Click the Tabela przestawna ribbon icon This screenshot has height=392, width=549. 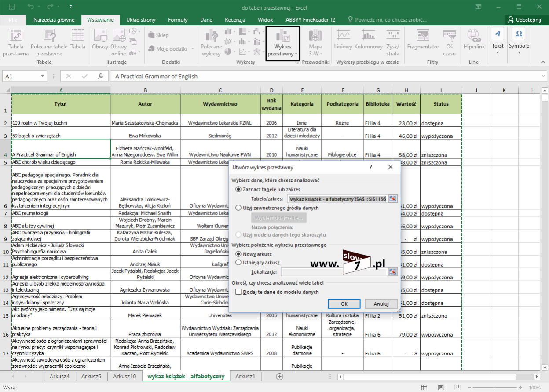click(x=16, y=43)
